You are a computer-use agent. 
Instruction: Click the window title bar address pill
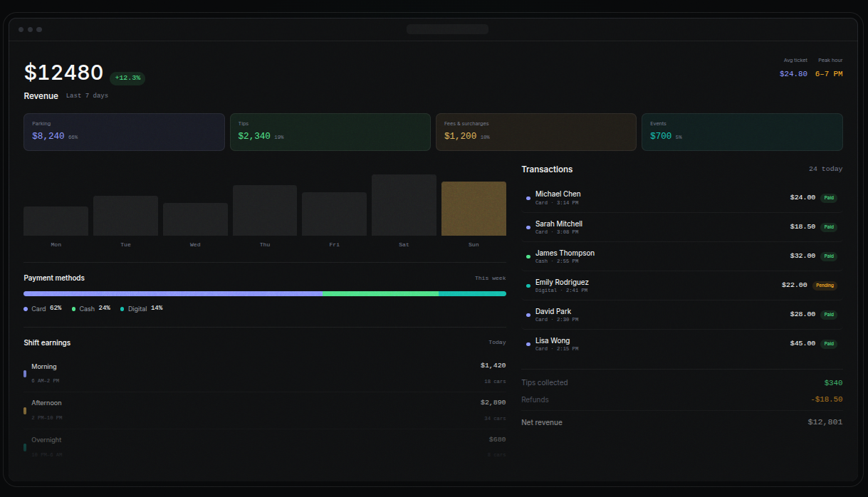click(x=447, y=29)
